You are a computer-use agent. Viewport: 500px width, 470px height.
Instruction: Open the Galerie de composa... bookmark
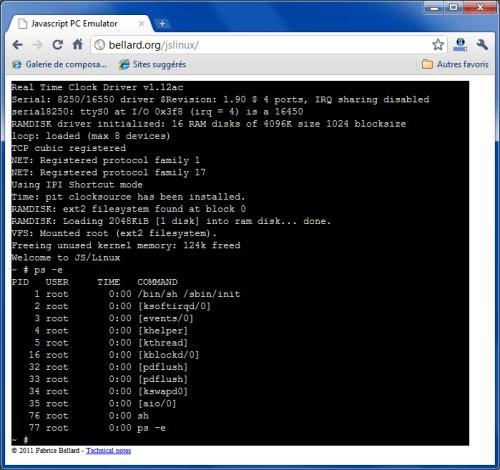point(59,64)
